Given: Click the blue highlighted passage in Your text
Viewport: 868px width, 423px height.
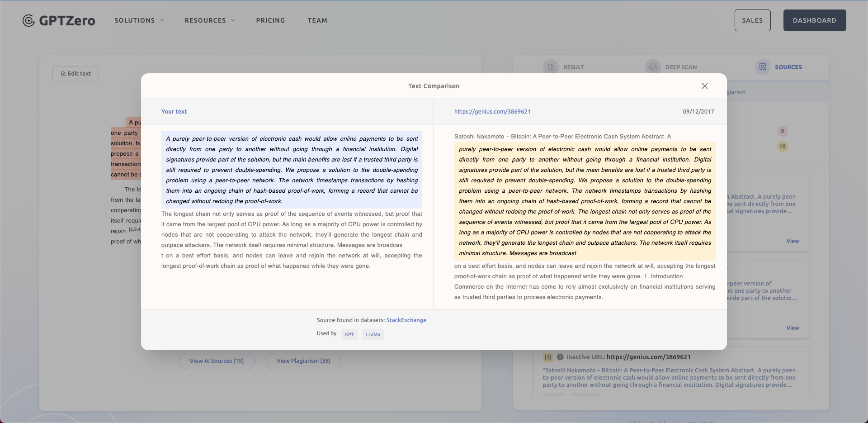Looking at the screenshot, I should pyautogui.click(x=292, y=170).
